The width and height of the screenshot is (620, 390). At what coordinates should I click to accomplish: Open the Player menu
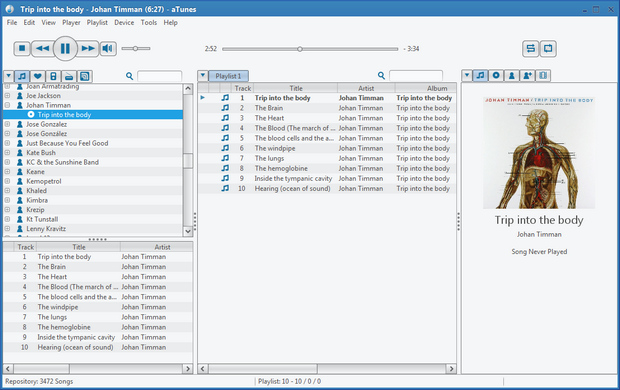point(71,23)
